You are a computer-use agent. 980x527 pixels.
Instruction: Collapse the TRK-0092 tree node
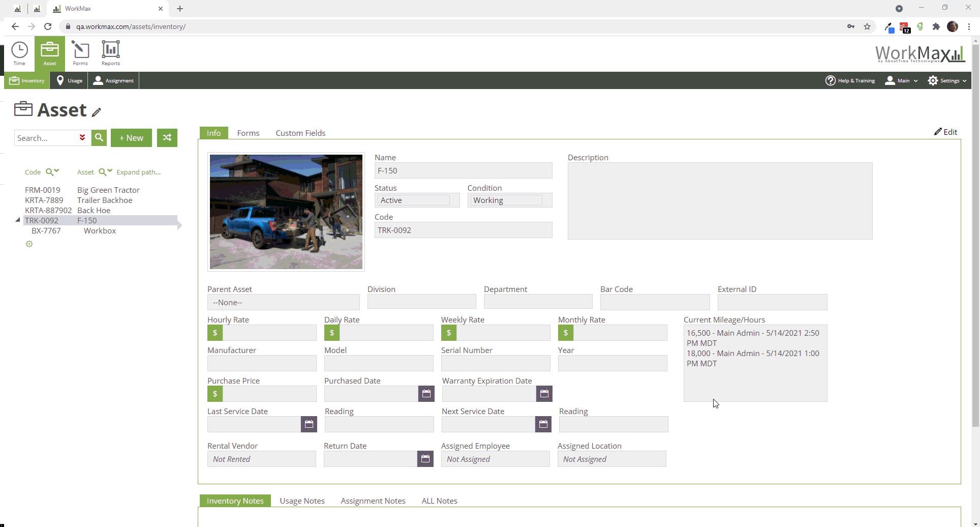(x=18, y=220)
